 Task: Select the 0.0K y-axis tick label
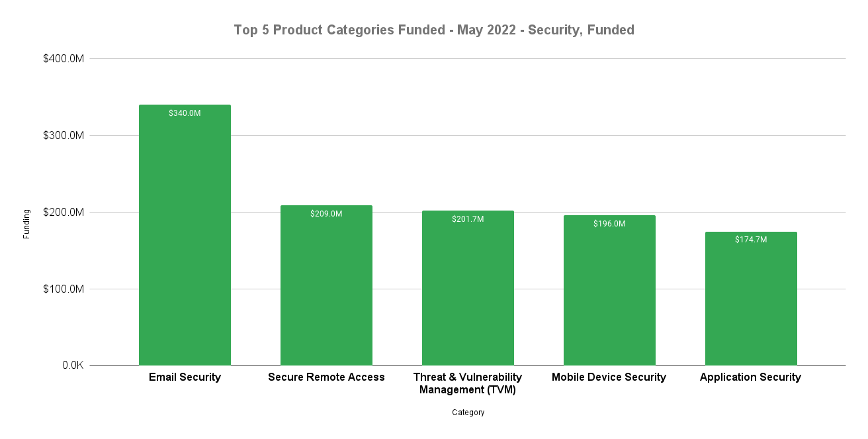point(72,366)
